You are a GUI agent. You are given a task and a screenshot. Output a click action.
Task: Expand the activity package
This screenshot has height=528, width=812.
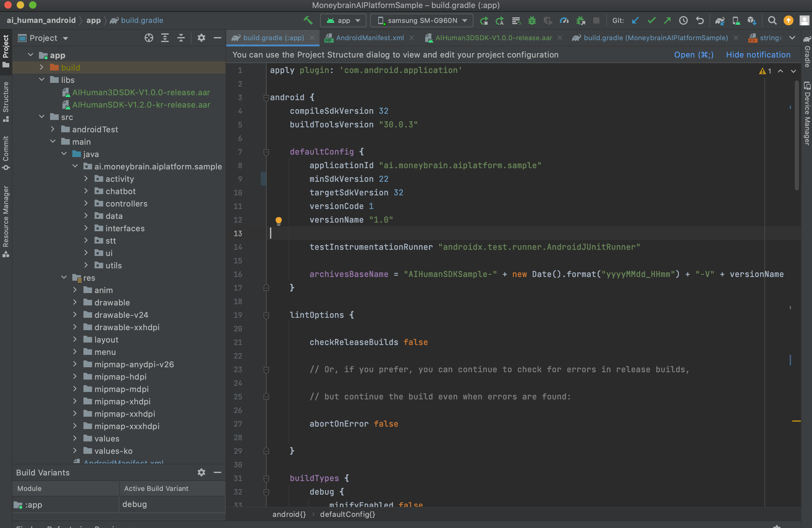coord(86,178)
